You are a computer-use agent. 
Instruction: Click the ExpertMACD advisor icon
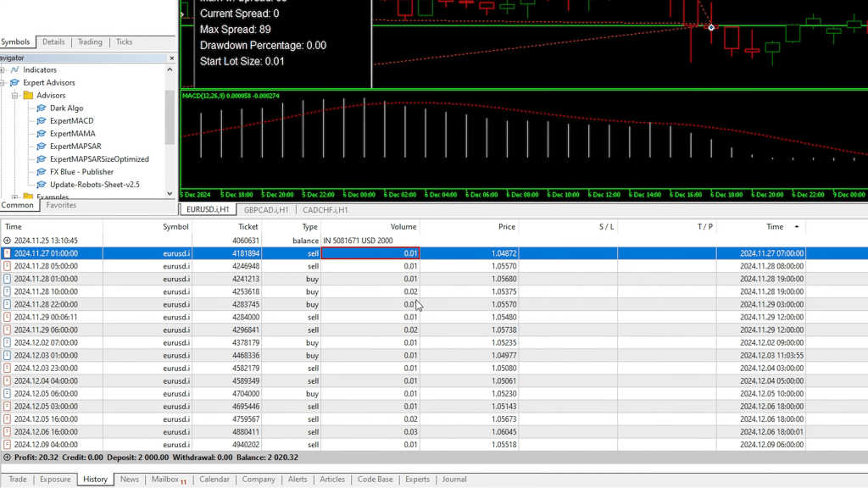pos(42,121)
